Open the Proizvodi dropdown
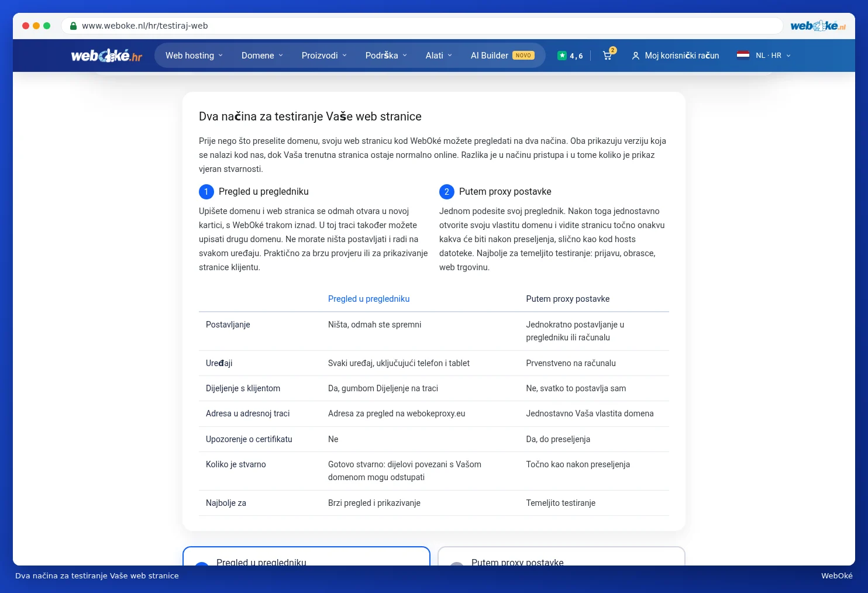This screenshot has height=593, width=868. [x=324, y=56]
